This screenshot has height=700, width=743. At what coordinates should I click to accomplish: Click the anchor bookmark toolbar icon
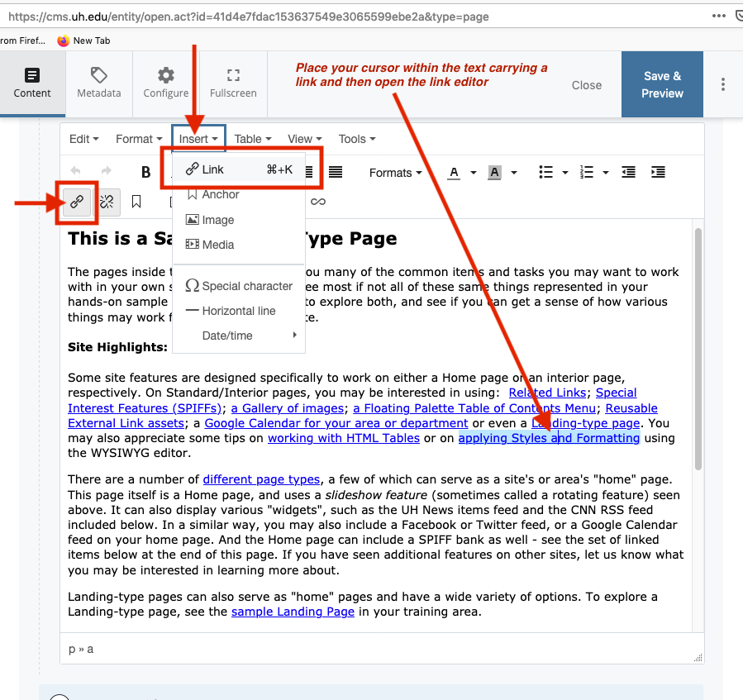point(136,202)
